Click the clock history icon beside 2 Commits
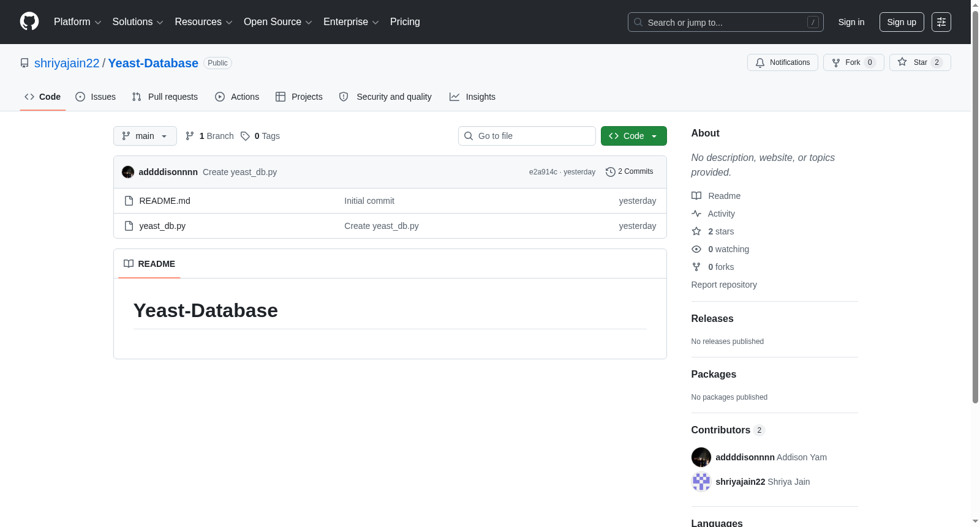 point(610,172)
